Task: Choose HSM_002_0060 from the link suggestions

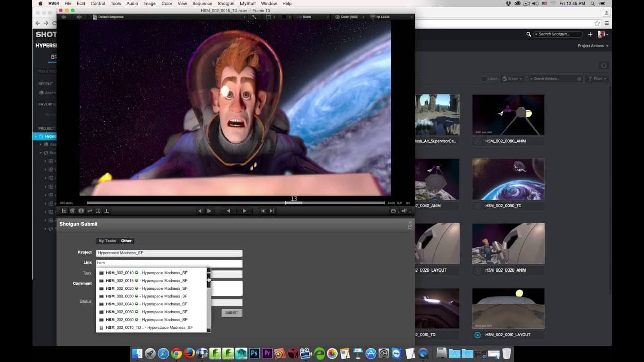Action: 151,320
